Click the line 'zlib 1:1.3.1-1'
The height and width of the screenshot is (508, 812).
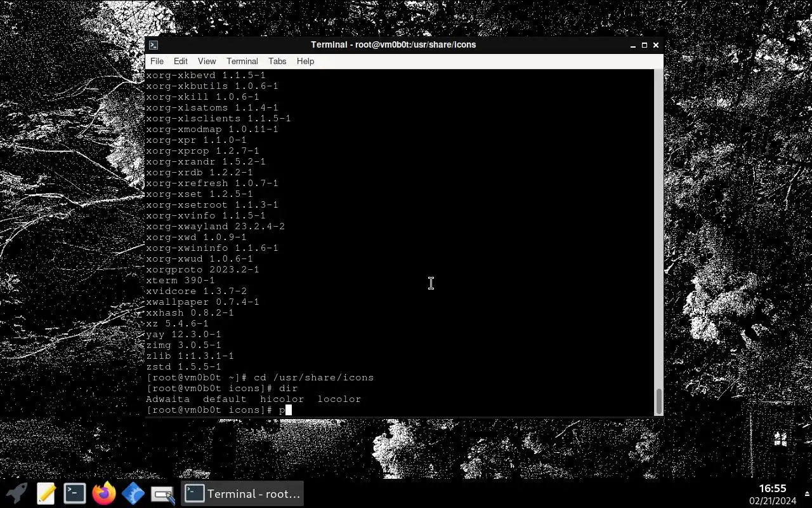tap(190, 356)
